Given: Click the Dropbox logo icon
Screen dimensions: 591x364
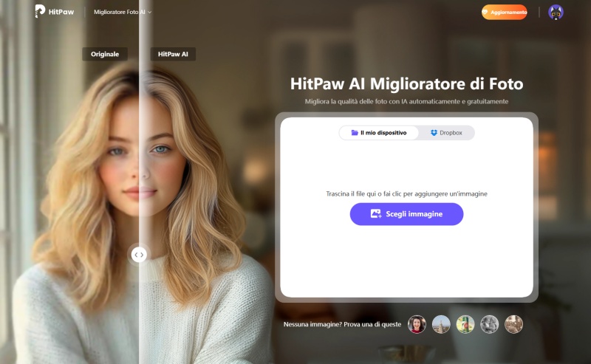Looking at the screenshot, I should (434, 133).
